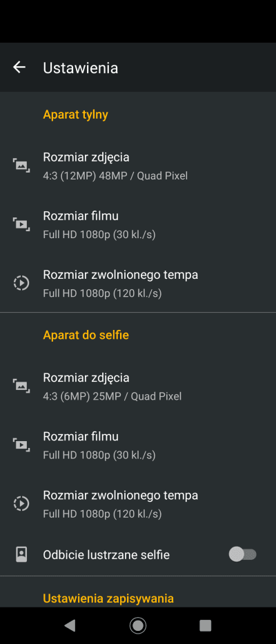The width and height of the screenshot is (276, 644).
Task: Click the Ustawienia zapisywania section header
Action: (108, 598)
